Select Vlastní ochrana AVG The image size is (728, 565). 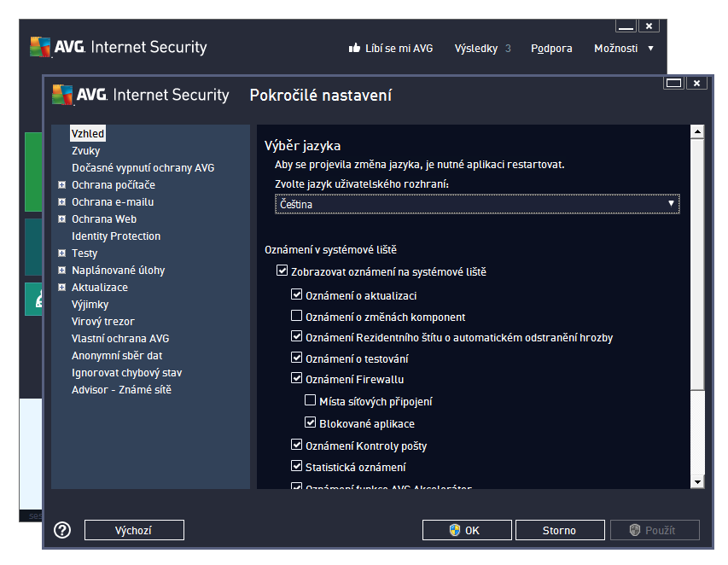120,339
